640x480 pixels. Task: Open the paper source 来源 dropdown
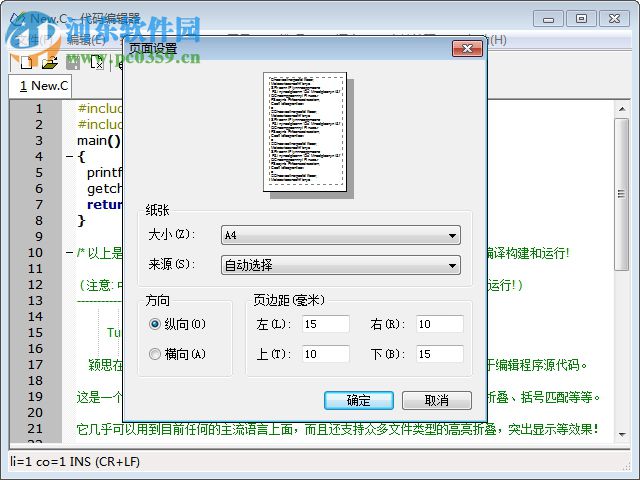[341, 265]
